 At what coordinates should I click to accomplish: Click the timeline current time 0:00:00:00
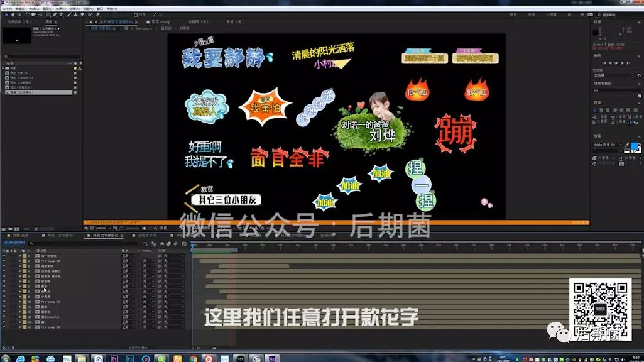pyautogui.click(x=14, y=243)
